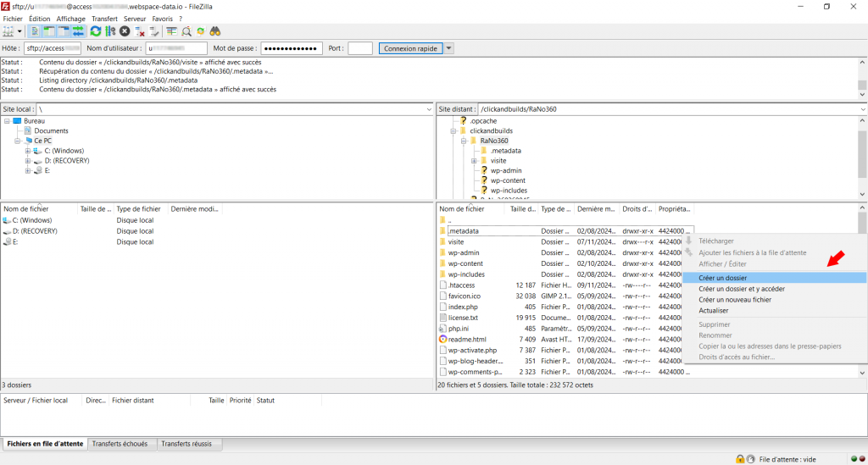868x465 pixels.
Task: Click the synchronized browsing icon
Action: pos(201,31)
